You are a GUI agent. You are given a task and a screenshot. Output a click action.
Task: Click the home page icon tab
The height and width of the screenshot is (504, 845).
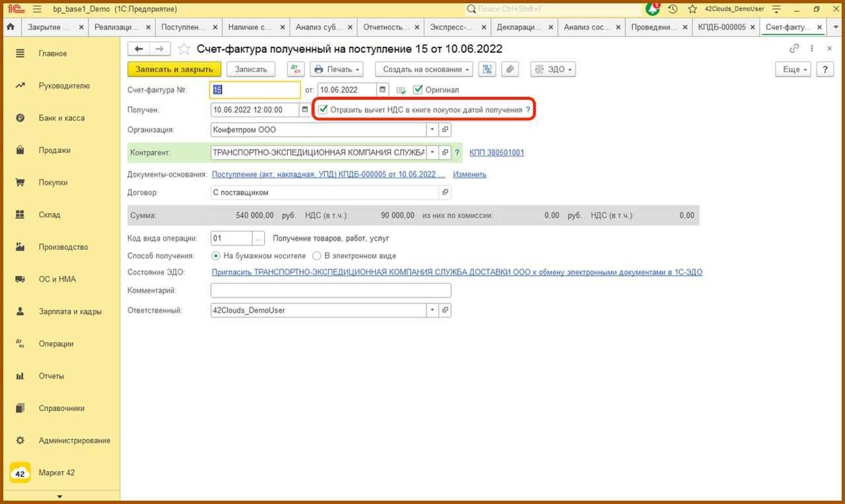click(x=11, y=27)
